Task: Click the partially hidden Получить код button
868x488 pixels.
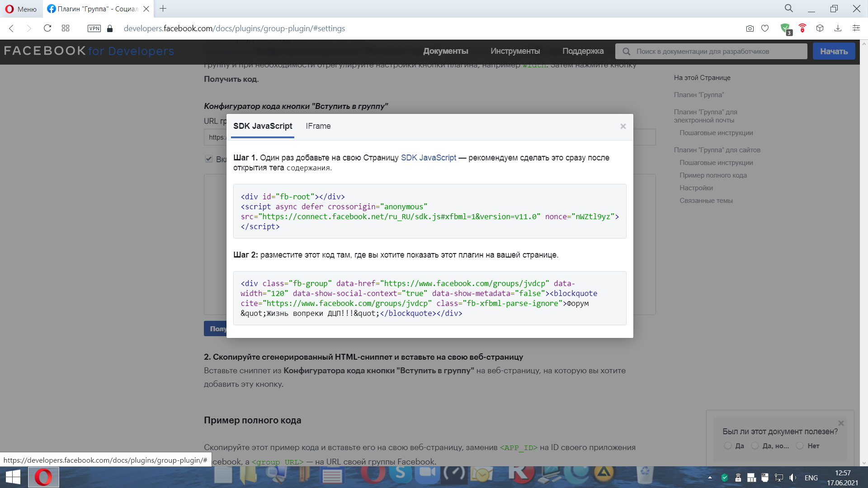Action: (x=215, y=329)
